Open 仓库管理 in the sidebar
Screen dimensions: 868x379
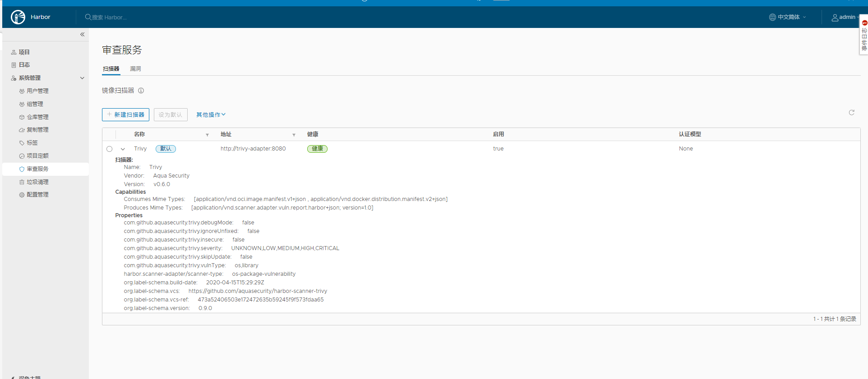pos(37,117)
